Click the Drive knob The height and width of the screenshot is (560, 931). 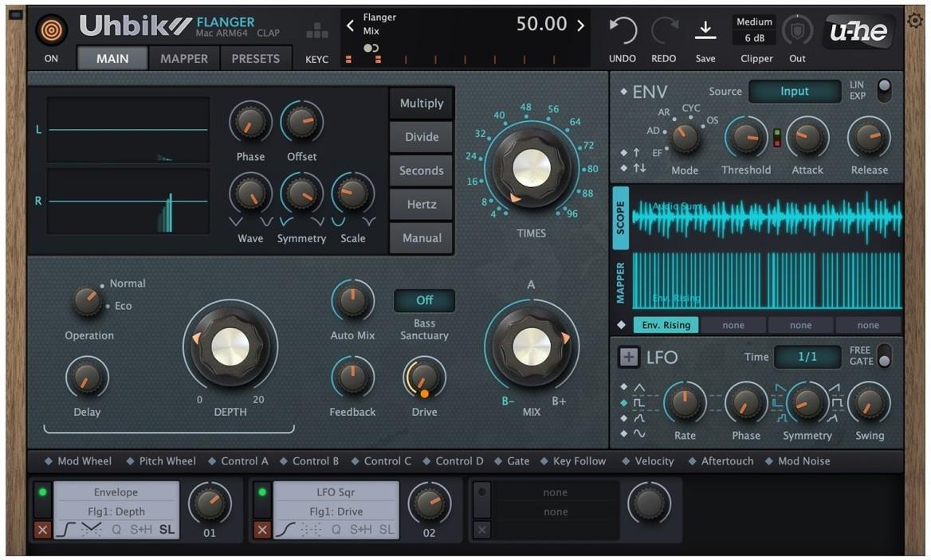coord(424,378)
